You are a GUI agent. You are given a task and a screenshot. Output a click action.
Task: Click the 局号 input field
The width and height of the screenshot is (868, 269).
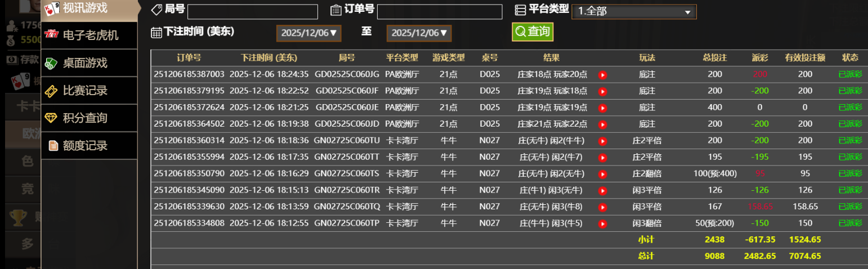point(252,12)
